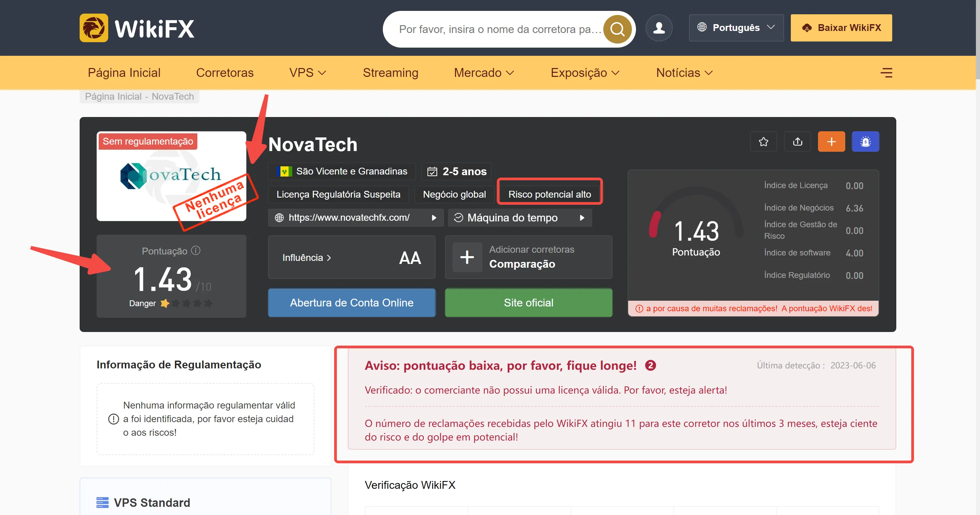Click the WikiFX wordmark in the header
This screenshot has width=980, height=515.
tap(154, 29)
